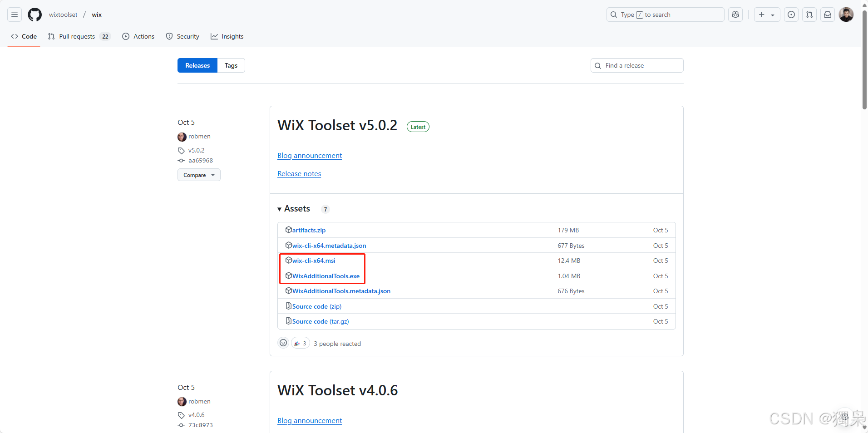Collapse the Assets section
Image resolution: width=868 pixels, height=433 pixels.
tap(294, 209)
